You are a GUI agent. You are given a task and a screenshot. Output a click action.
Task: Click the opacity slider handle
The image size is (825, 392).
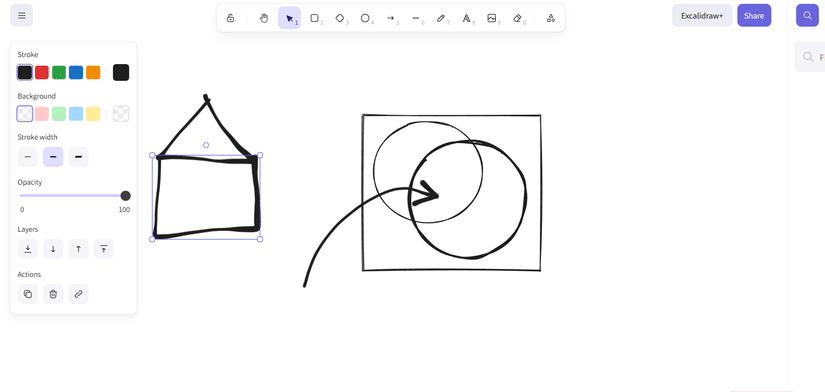125,196
